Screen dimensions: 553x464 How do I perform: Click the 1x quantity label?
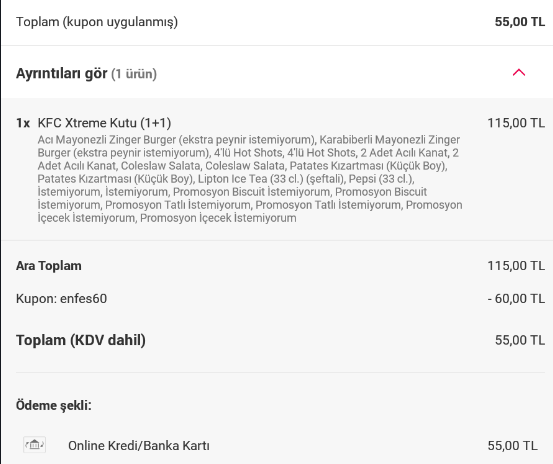tap(23, 123)
